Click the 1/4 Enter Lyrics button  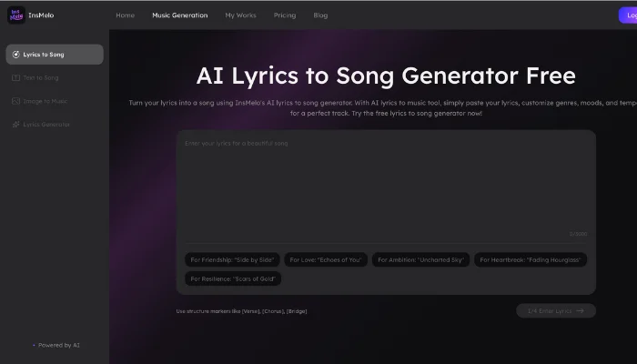click(x=556, y=311)
